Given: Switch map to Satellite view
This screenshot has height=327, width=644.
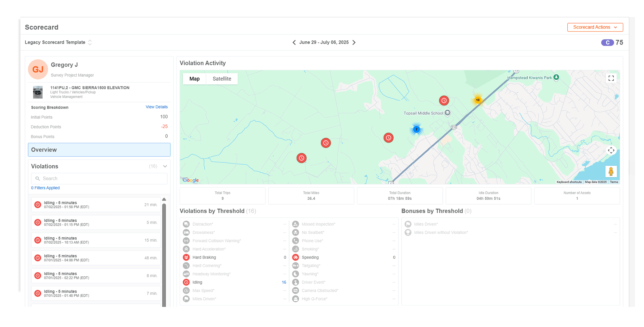Looking at the screenshot, I should pos(222,79).
